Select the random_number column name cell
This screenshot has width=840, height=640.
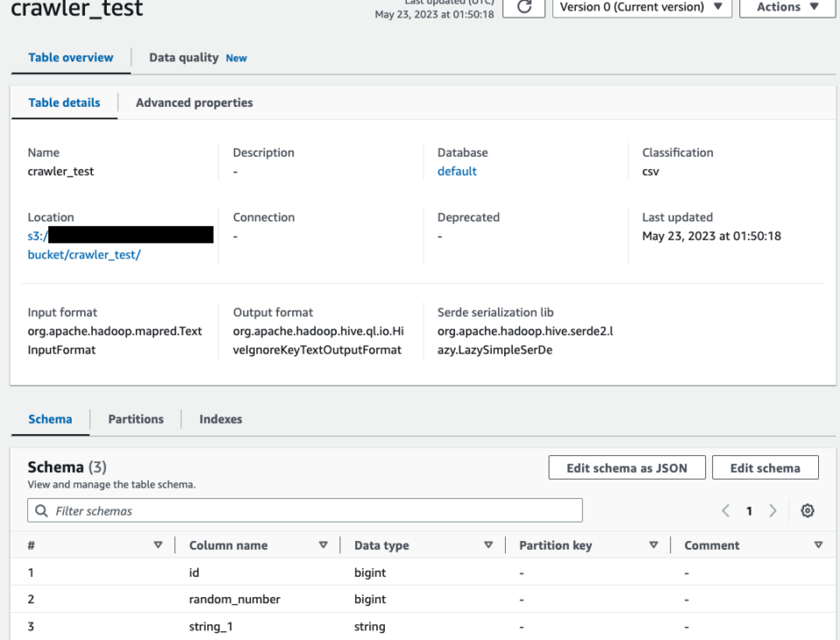[234, 599]
